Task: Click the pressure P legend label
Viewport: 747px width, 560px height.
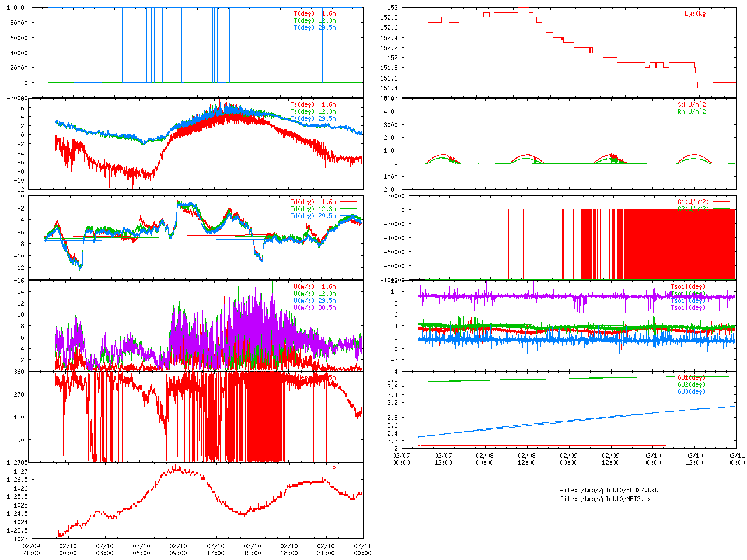Action: [334, 468]
